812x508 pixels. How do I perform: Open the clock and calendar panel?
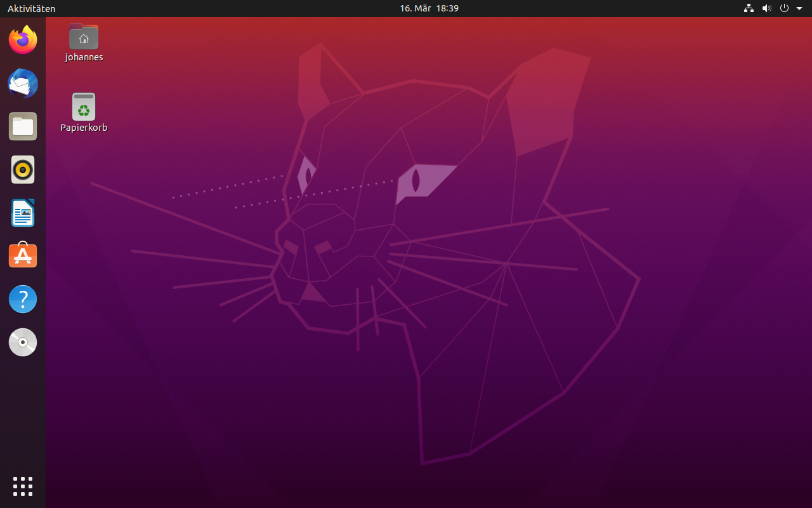click(x=429, y=8)
